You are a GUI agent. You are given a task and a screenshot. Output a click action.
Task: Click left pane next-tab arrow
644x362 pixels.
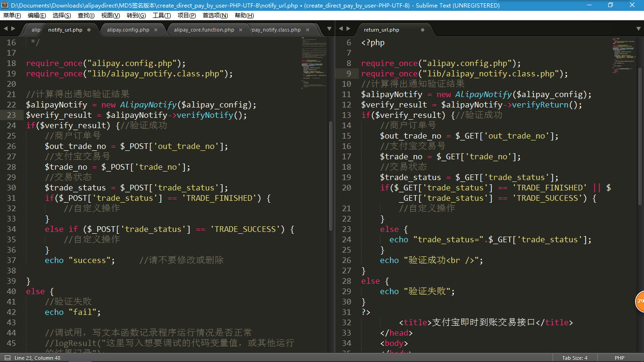[13, 29]
